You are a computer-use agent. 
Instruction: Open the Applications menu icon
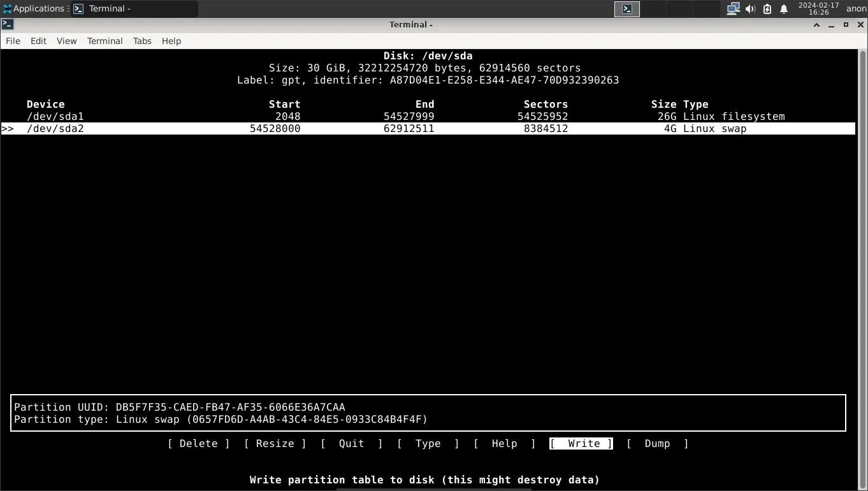(8, 8)
